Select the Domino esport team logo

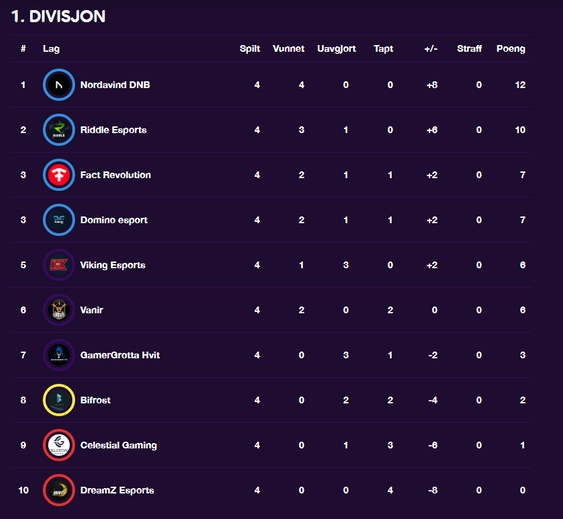point(59,220)
